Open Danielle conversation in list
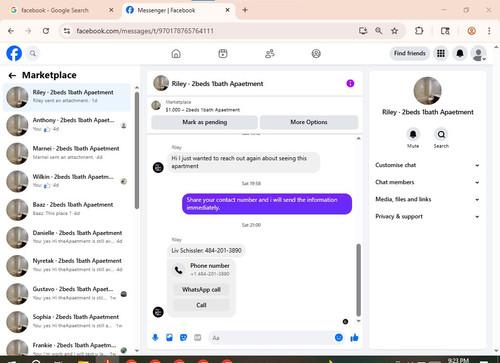Viewport: 500px width, 363px height. click(x=67, y=237)
